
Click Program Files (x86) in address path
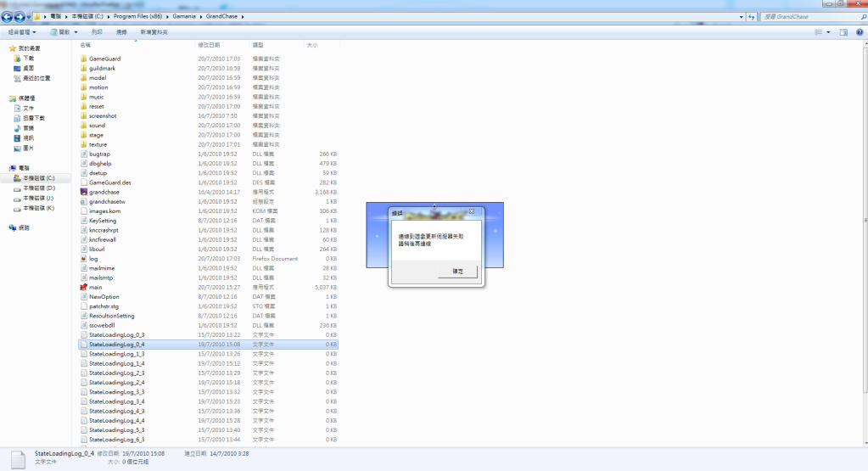pos(137,17)
